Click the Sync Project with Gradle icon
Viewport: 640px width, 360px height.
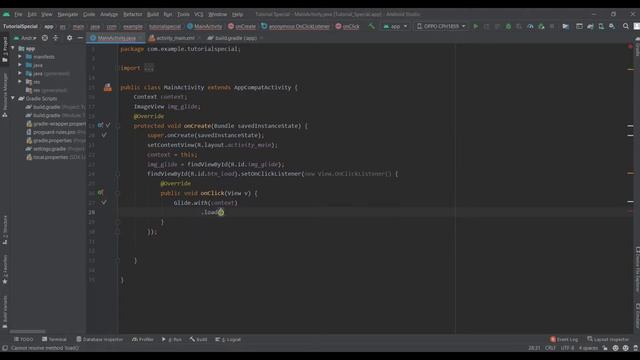pos(590,26)
